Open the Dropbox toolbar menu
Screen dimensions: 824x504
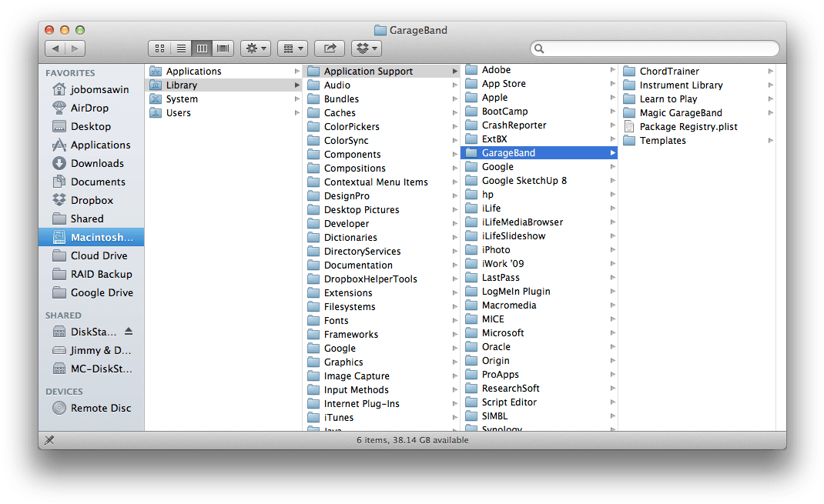367,48
